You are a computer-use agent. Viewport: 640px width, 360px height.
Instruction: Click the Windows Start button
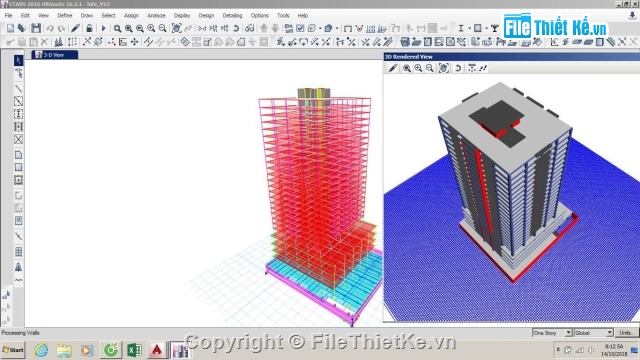click(x=13, y=350)
